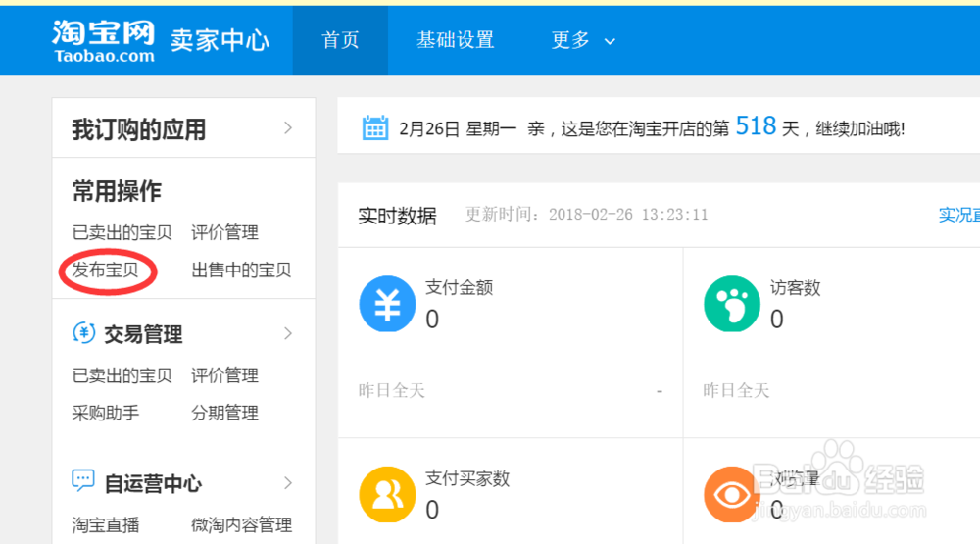Open the 基础设置 tab
Image resolution: width=980 pixels, height=544 pixels.
pos(455,40)
